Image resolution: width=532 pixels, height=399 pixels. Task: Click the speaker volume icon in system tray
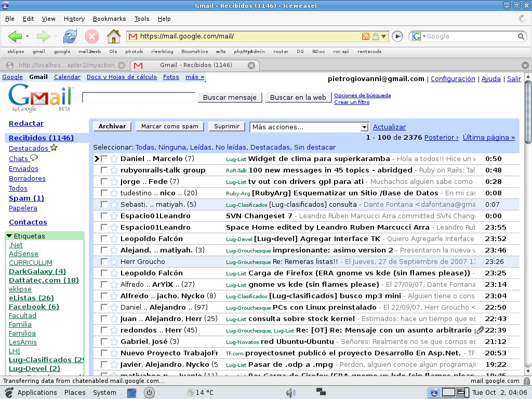(289, 392)
